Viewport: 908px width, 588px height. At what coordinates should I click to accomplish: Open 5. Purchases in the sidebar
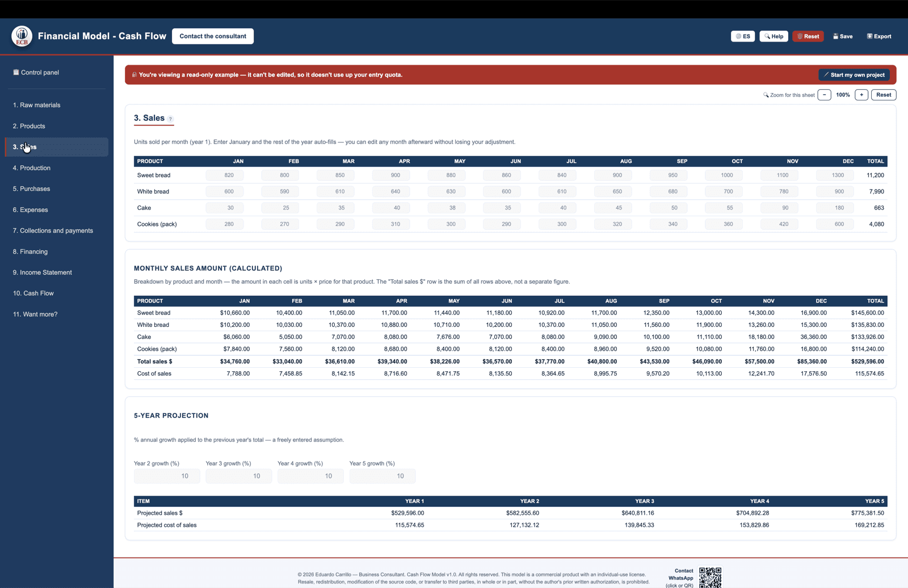point(57,189)
